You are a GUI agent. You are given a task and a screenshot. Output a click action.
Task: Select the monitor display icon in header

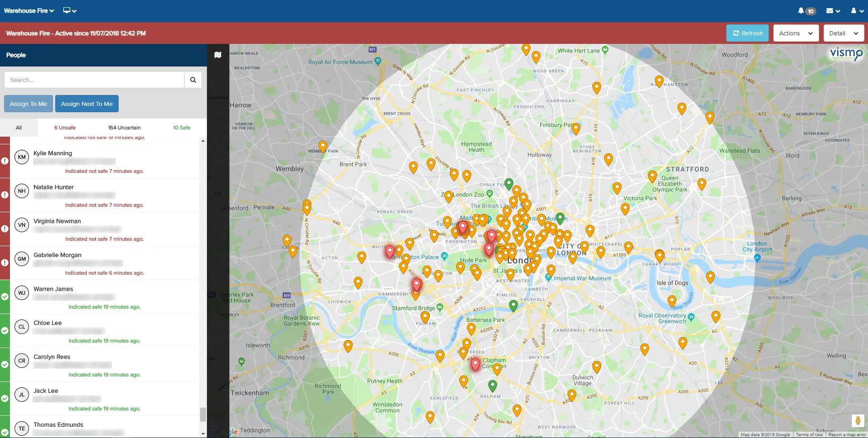(x=67, y=10)
